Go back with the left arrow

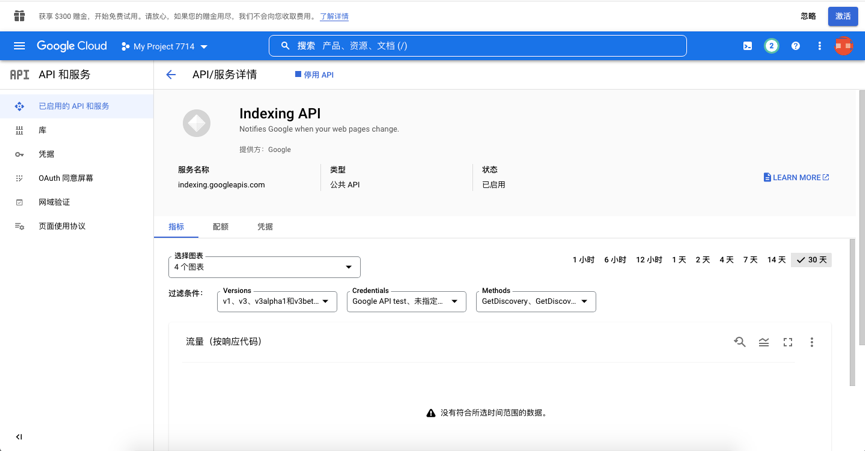point(171,74)
